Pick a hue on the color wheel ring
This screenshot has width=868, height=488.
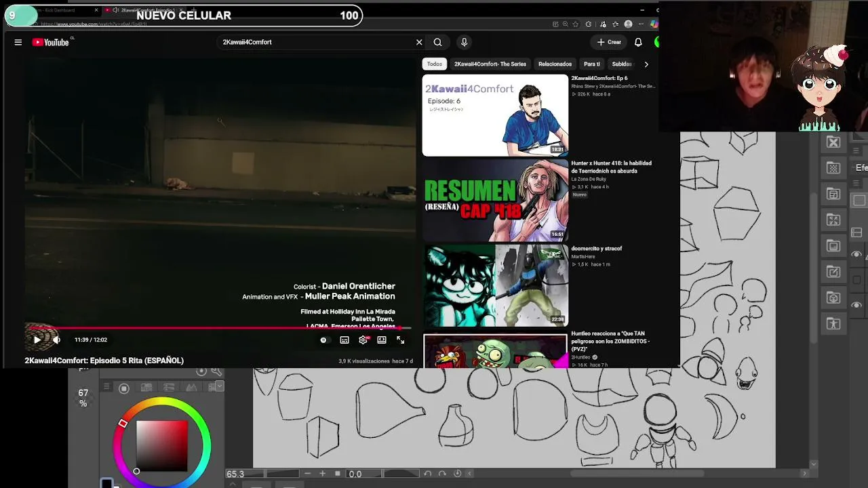tap(163, 403)
